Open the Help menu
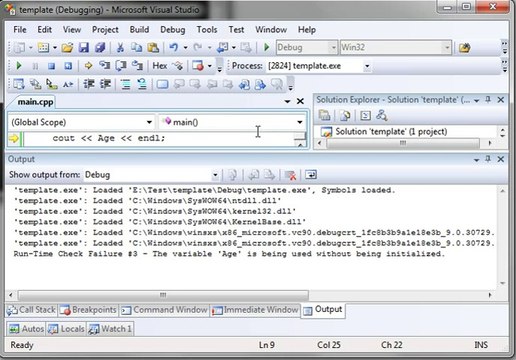The height and width of the screenshot is (360, 516). (x=307, y=30)
